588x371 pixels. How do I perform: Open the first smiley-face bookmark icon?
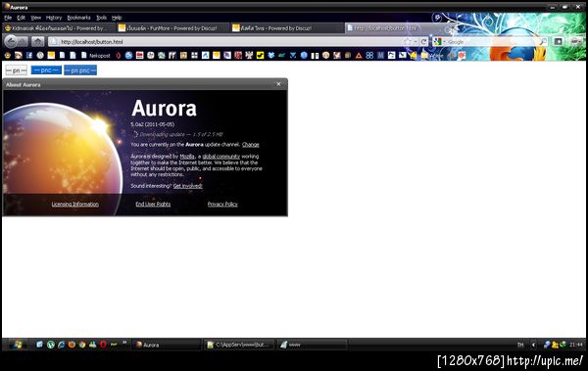pos(8,56)
